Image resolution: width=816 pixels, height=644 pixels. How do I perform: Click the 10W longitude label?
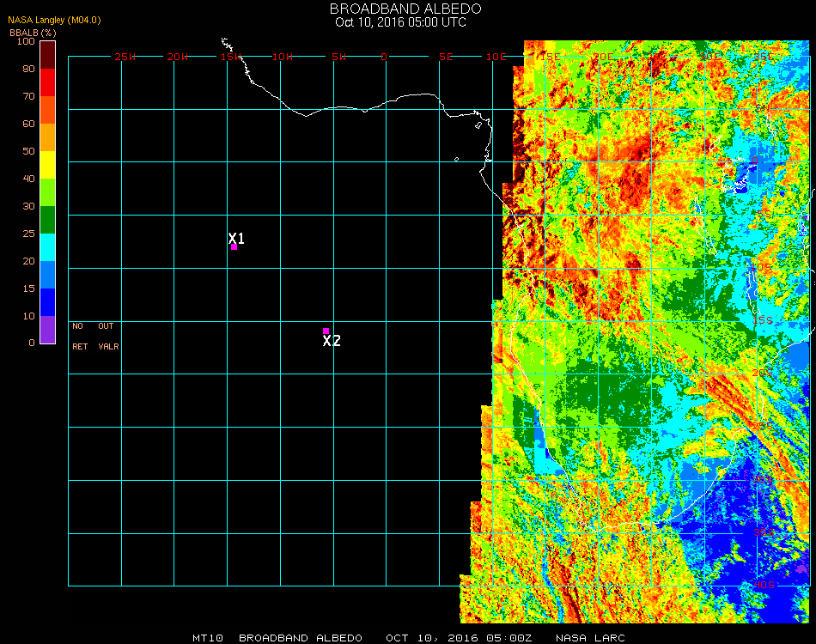[283, 57]
